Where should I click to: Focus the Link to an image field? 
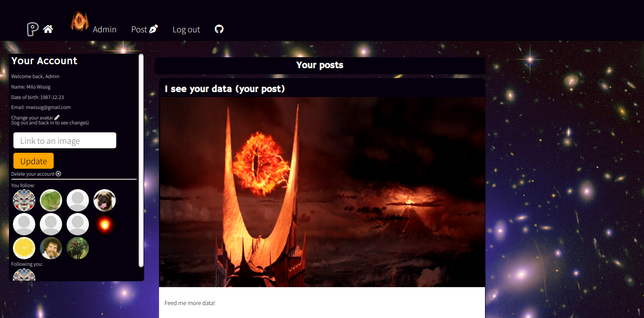pos(65,140)
